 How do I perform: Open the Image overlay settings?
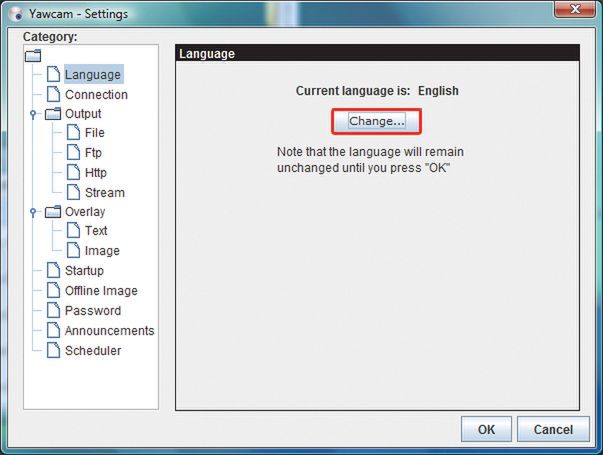[102, 250]
